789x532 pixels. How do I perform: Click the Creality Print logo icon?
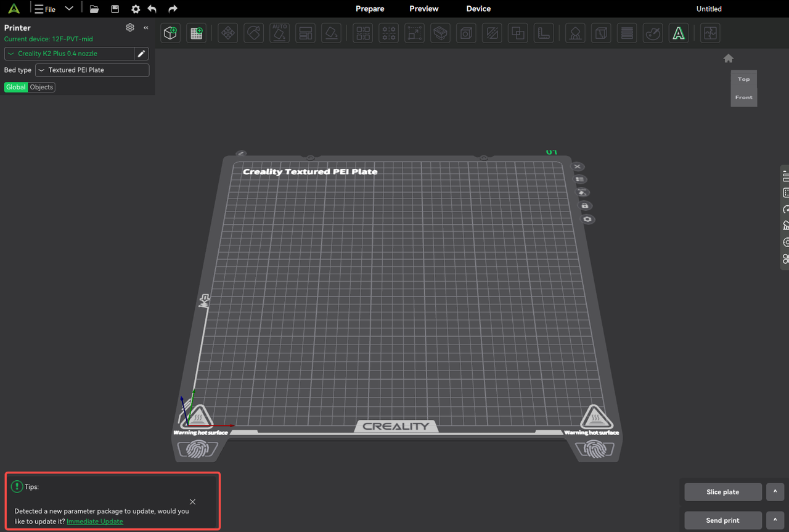(x=14, y=9)
